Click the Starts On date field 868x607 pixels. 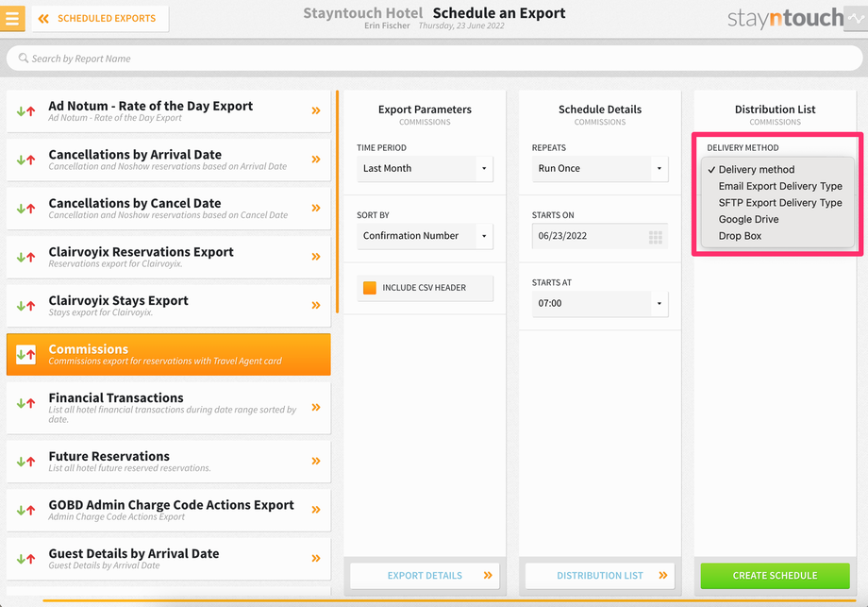point(600,236)
